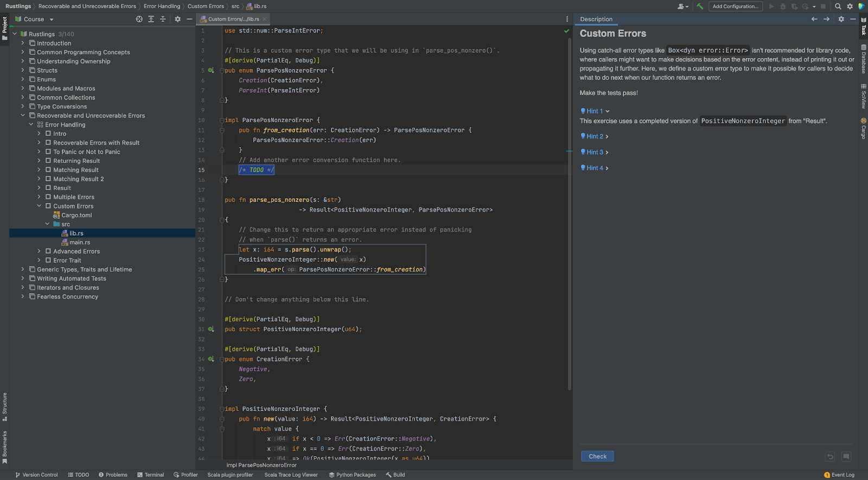Click Add Configuration button
The width and height of the screenshot is (868, 480).
pos(735,7)
